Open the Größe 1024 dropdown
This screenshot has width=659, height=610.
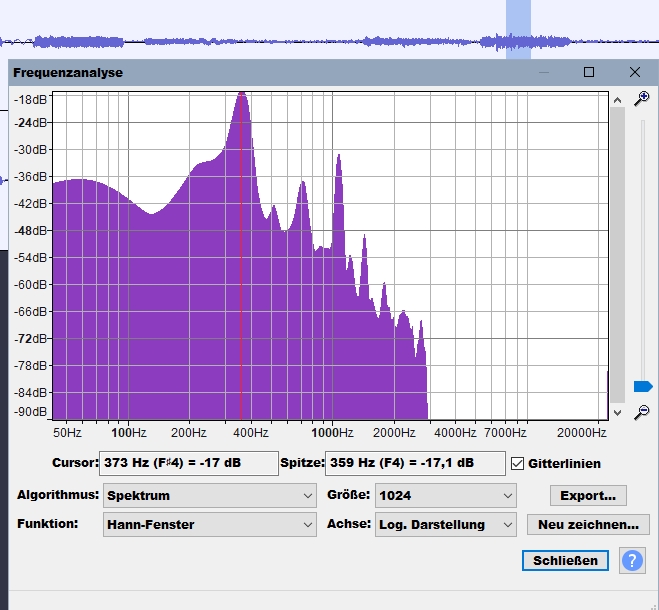click(x=445, y=495)
